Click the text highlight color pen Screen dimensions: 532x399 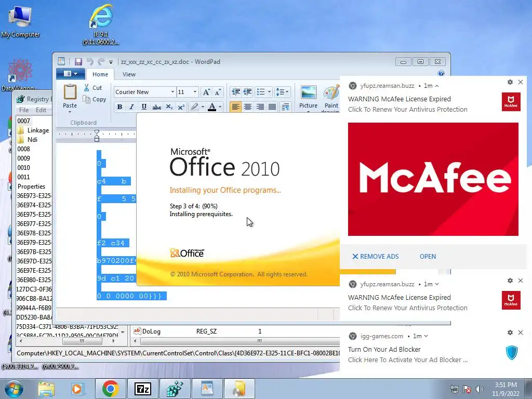tap(194, 107)
